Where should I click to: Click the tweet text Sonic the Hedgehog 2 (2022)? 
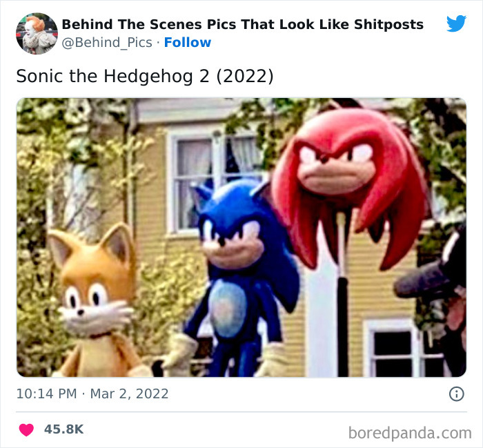pos(145,76)
